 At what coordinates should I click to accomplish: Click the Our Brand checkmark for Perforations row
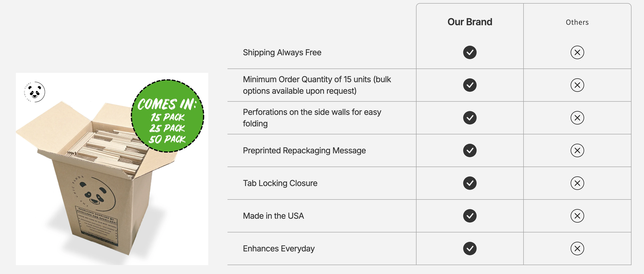pyautogui.click(x=470, y=118)
